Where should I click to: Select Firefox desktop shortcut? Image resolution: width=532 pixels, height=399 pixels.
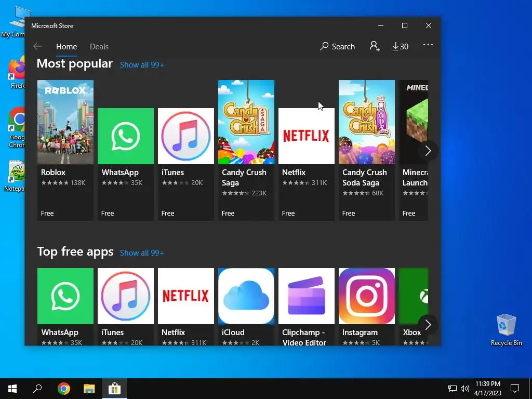click(x=17, y=73)
